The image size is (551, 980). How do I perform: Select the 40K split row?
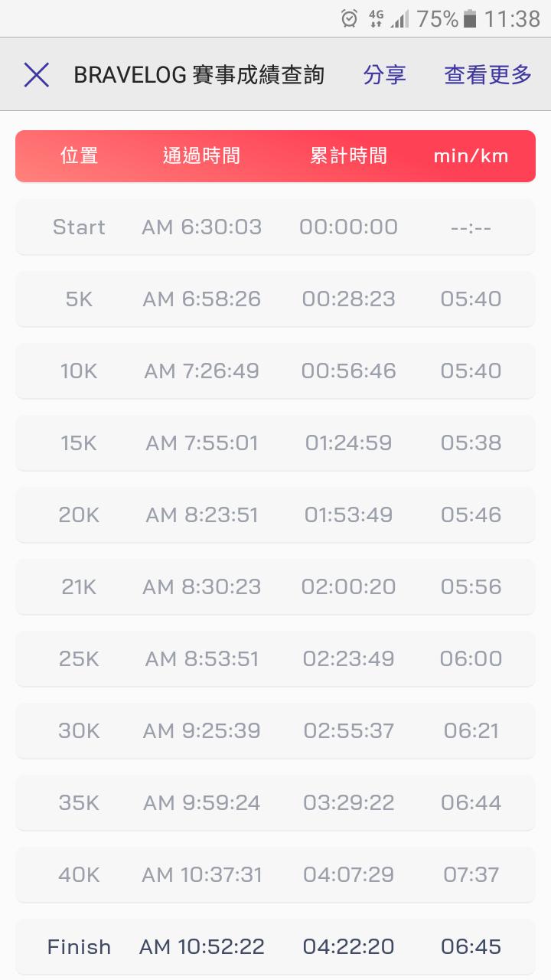click(x=275, y=875)
